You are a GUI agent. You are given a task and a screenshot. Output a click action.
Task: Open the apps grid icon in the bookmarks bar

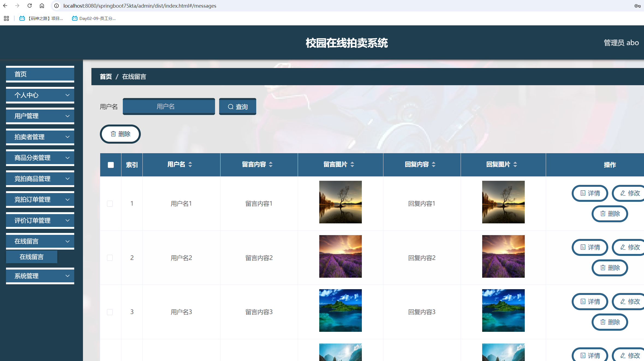pos(7,18)
